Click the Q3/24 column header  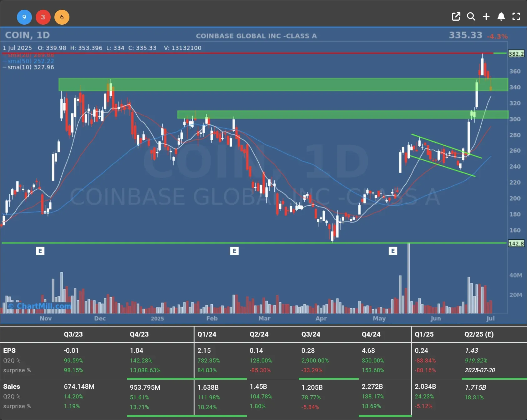pos(311,334)
